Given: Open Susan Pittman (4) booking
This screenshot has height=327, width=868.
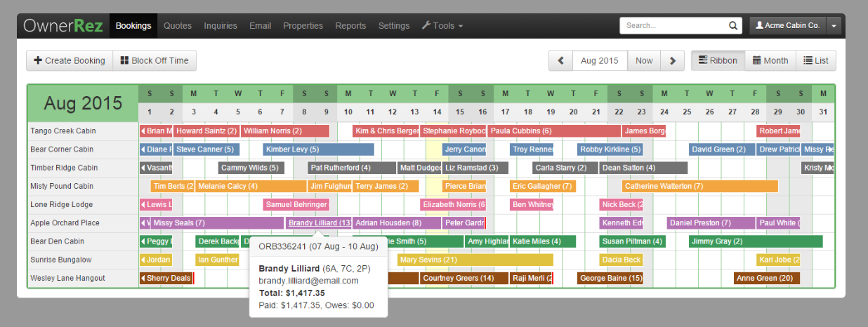Looking at the screenshot, I should click(632, 241).
